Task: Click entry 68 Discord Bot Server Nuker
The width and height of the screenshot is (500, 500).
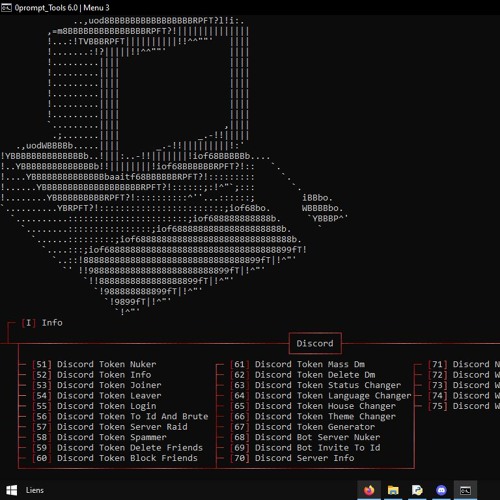Action: click(x=305, y=437)
